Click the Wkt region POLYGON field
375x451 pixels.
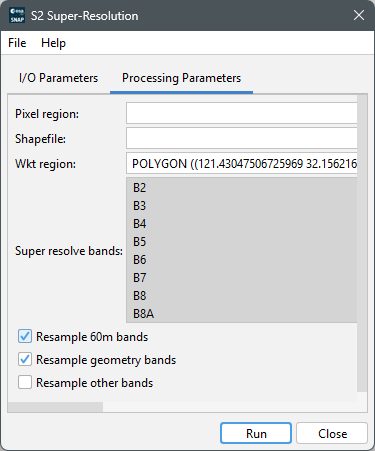pyautogui.click(x=241, y=163)
